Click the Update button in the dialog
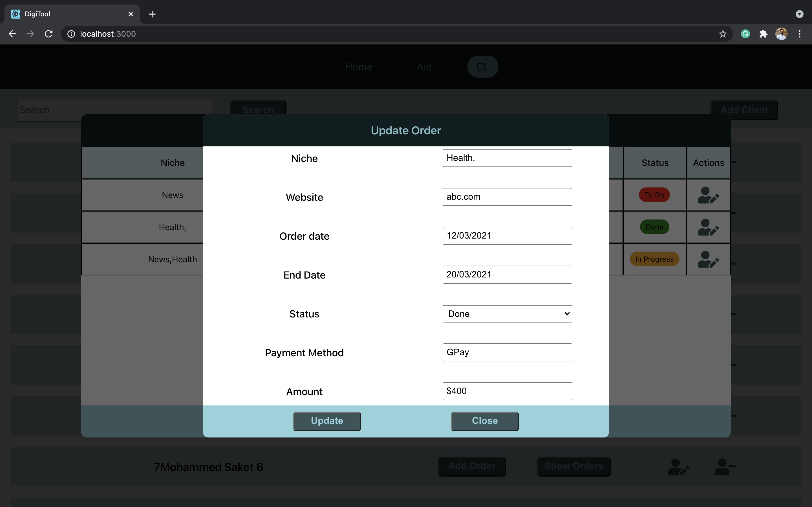 click(x=326, y=421)
